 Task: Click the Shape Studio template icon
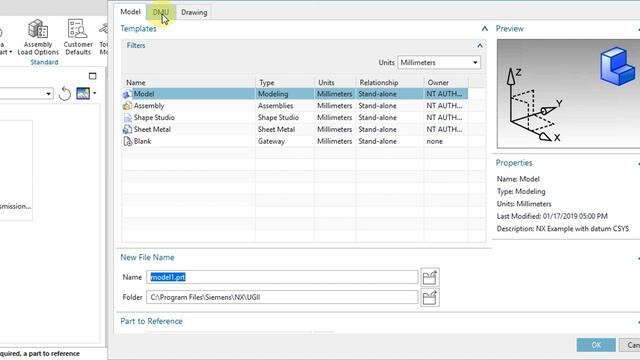[x=127, y=118]
